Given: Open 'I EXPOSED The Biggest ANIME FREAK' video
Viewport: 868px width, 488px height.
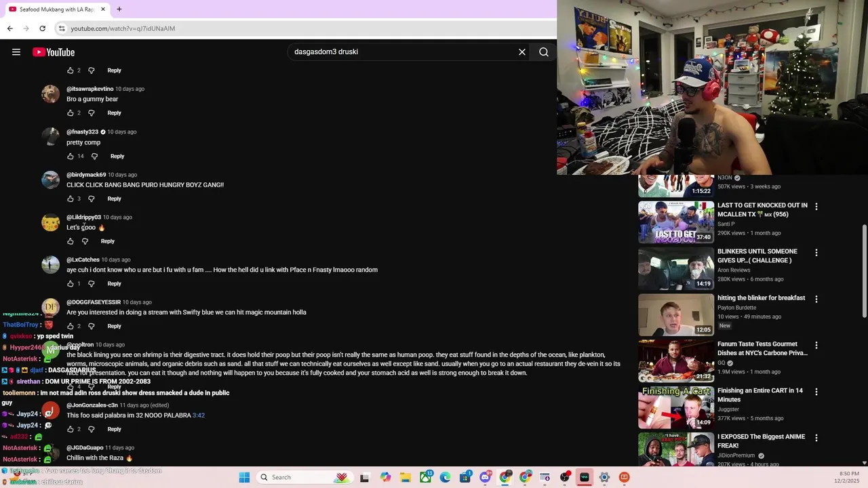Looking at the screenshot, I should (x=761, y=441).
